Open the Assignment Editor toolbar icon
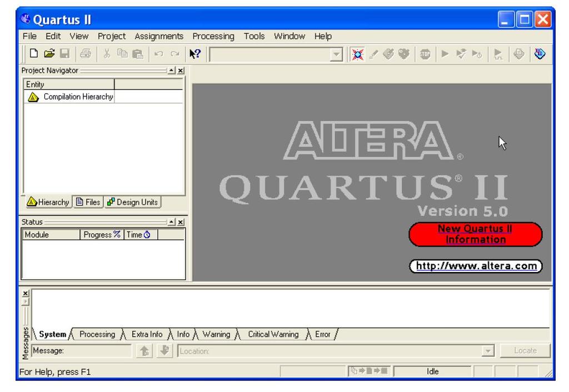 pos(357,54)
